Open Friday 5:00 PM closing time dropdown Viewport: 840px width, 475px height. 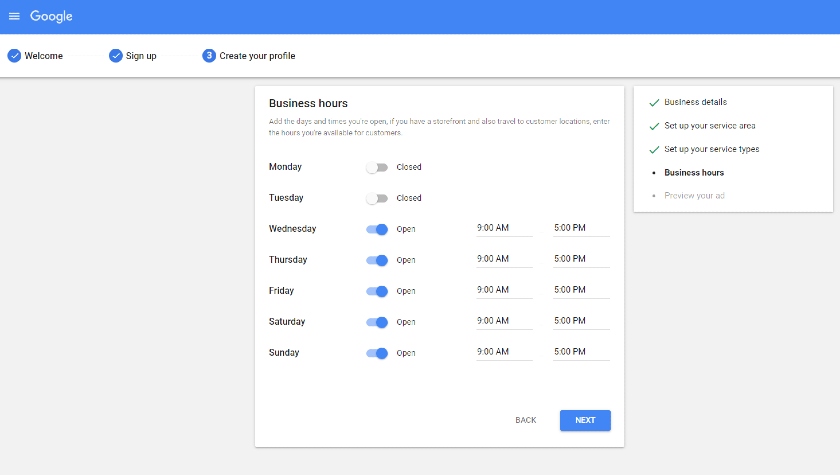(x=581, y=290)
